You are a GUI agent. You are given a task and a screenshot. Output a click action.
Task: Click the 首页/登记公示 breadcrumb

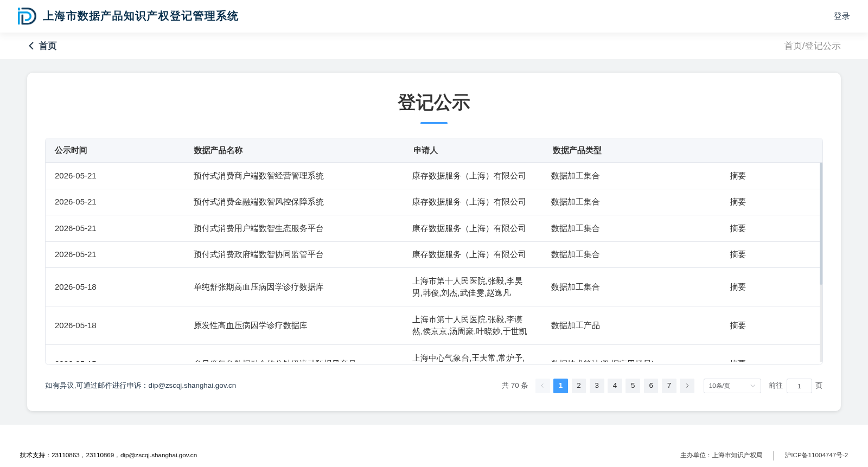pyautogui.click(x=812, y=46)
